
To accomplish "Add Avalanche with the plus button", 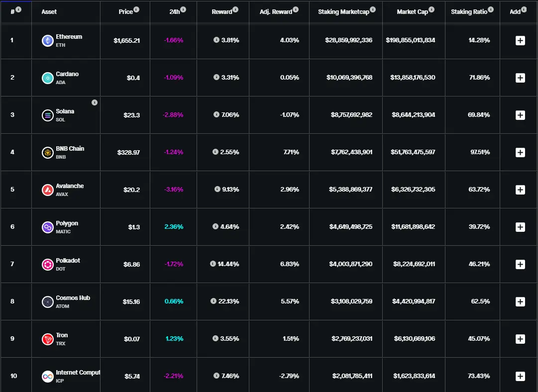I will pos(520,190).
